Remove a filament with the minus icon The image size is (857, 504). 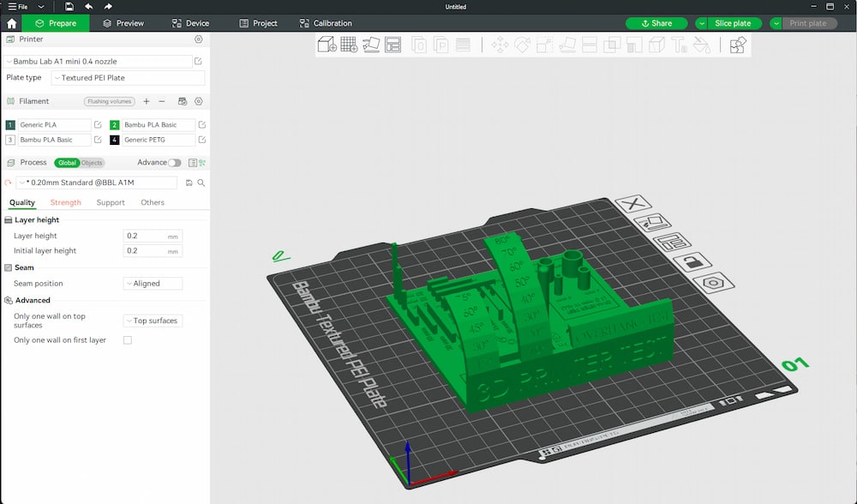coord(162,101)
